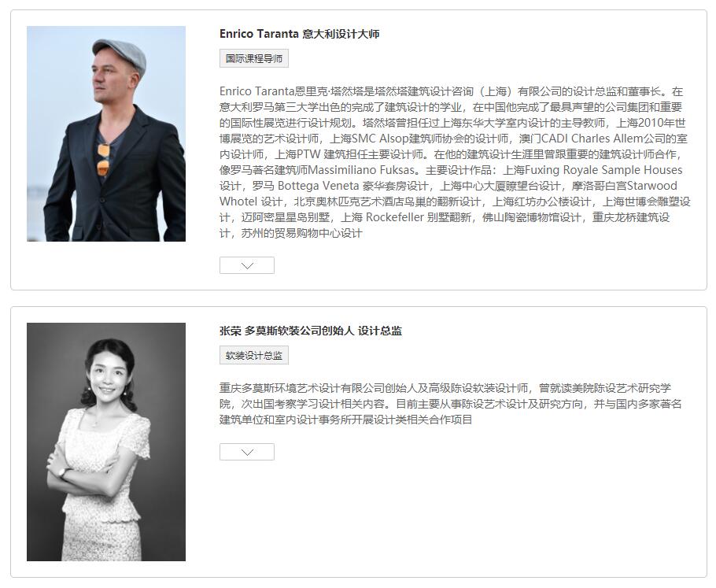Click the last bio line 苏州的贸易购物中心设计

tap(302, 233)
